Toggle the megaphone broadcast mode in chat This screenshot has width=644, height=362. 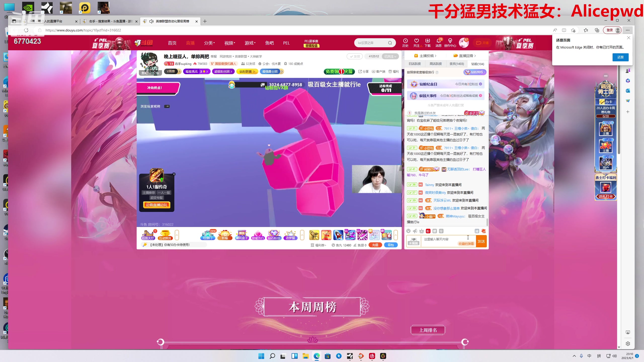415,231
